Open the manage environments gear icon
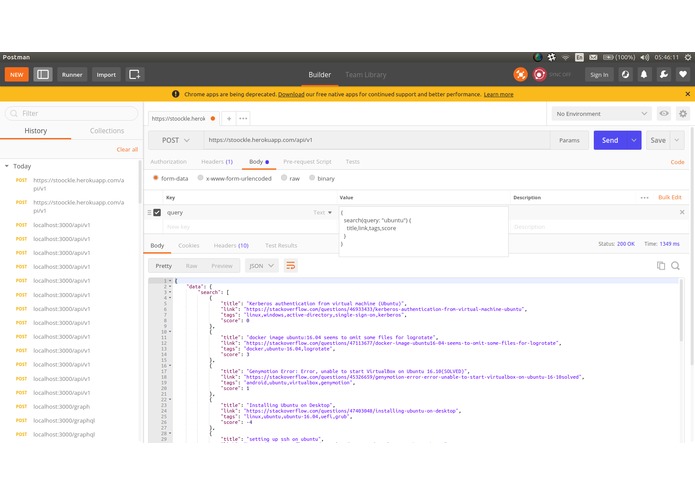This screenshot has height=494, width=695. [x=683, y=114]
